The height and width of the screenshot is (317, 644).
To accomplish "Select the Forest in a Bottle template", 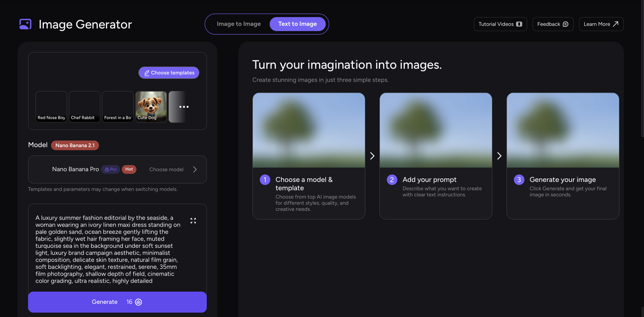I will pos(118,107).
